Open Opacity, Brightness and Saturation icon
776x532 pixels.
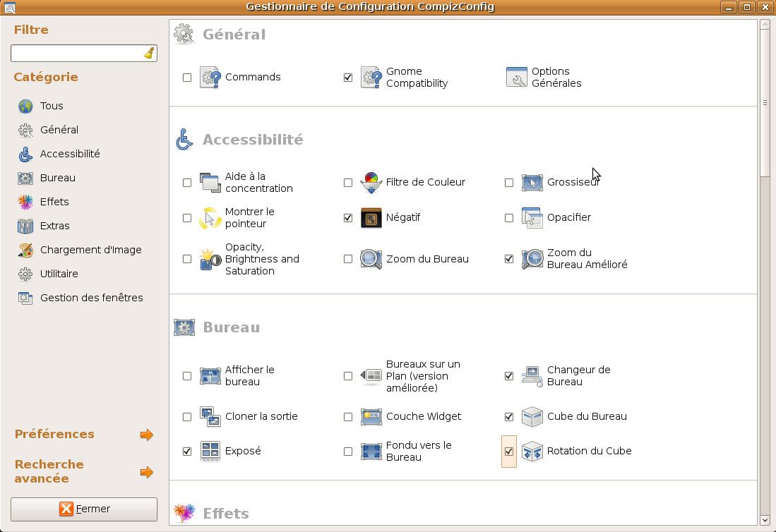[x=210, y=259]
